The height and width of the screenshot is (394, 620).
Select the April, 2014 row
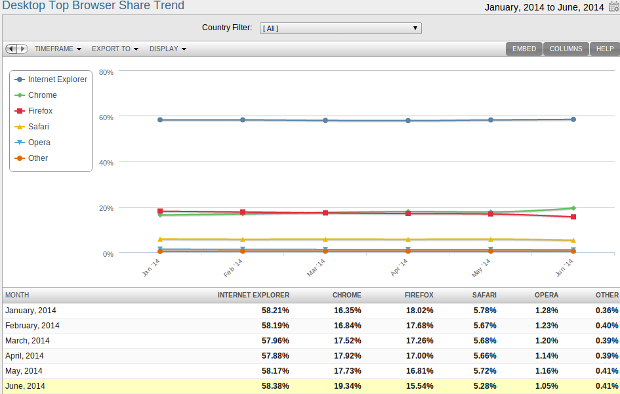click(x=311, y=356)
